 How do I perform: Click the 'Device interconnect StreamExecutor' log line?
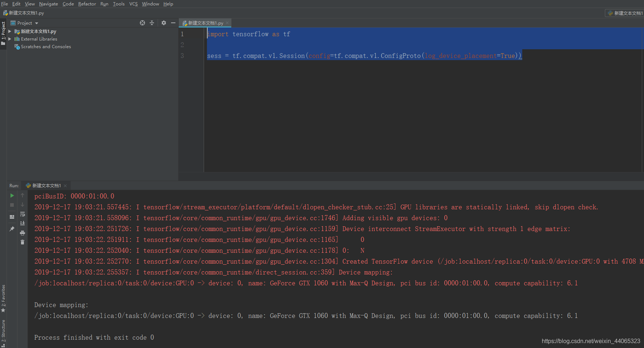pyautogui.click(x=302, y=229)
